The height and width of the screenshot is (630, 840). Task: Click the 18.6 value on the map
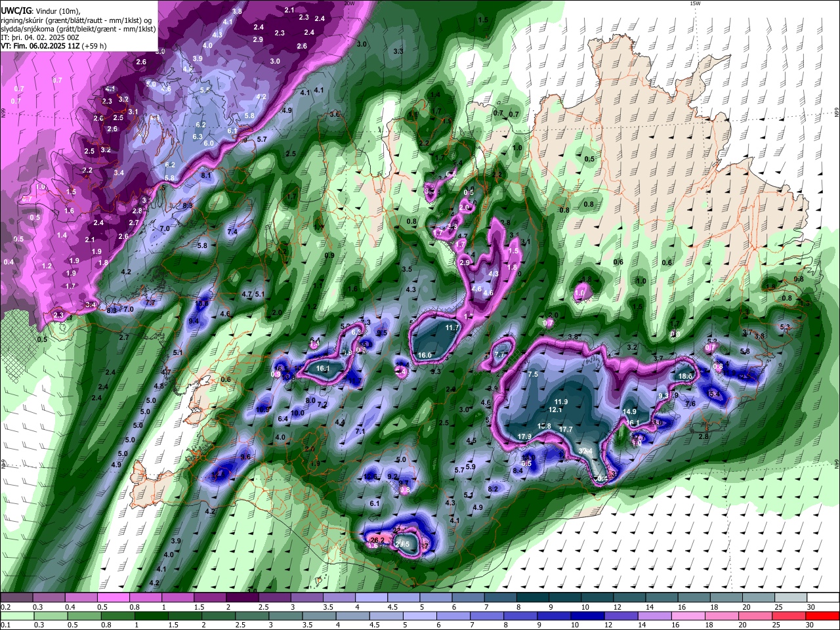click(685, 376)
